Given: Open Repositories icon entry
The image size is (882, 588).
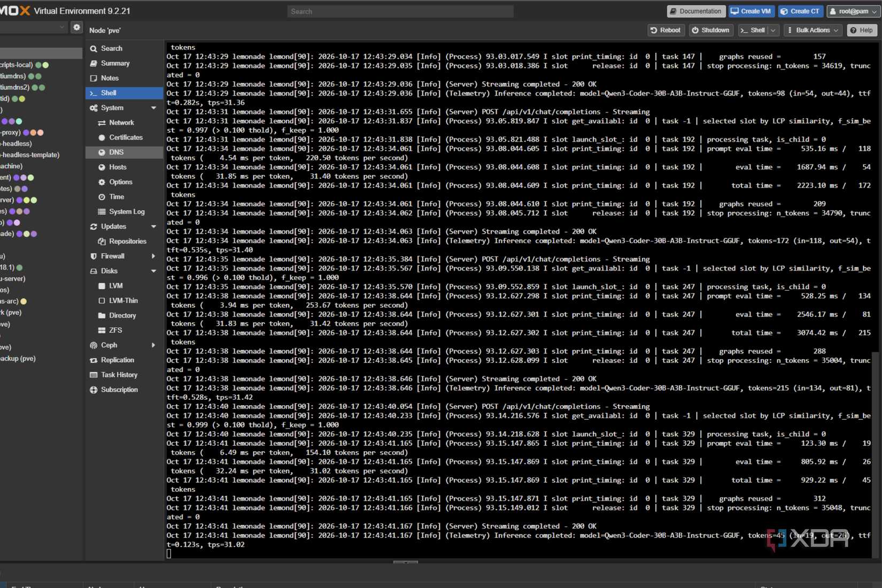Looking at the screenshot, I should tap(102, 242).
